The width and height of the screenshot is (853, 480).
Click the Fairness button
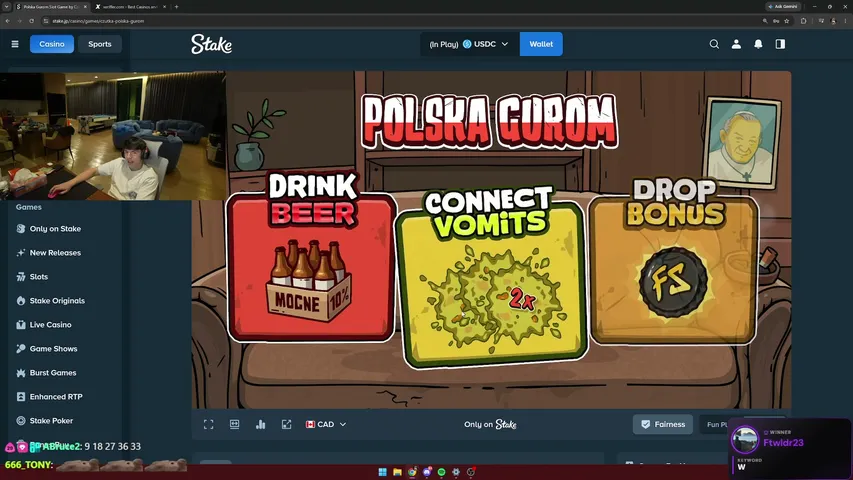(663, 424)
